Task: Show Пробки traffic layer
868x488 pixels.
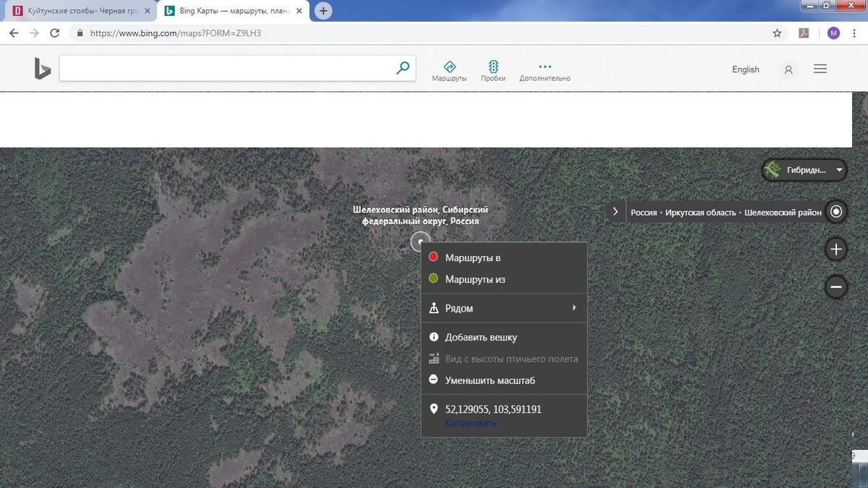Action: [x=493, y=70]
